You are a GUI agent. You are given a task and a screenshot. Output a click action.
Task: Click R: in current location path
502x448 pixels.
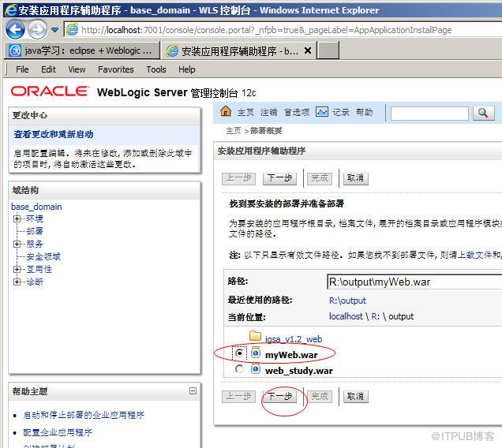[x=375, y=316]
